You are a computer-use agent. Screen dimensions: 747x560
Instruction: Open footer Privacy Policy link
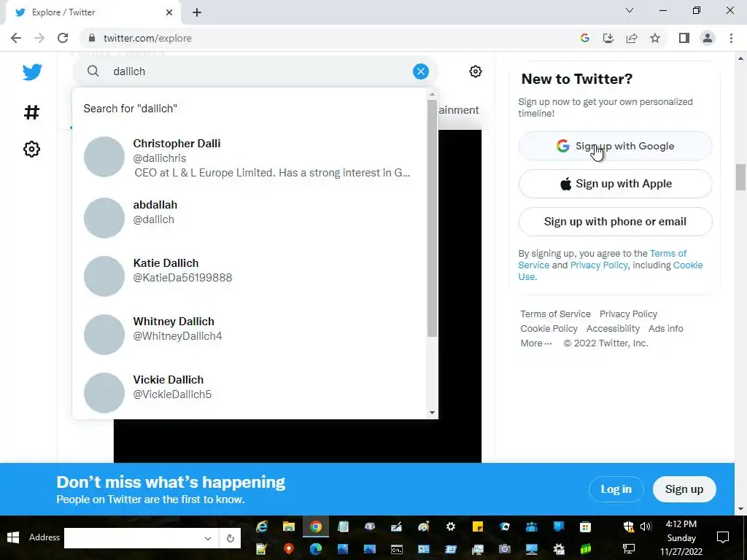pyautogui.click(x=628, y=314)
